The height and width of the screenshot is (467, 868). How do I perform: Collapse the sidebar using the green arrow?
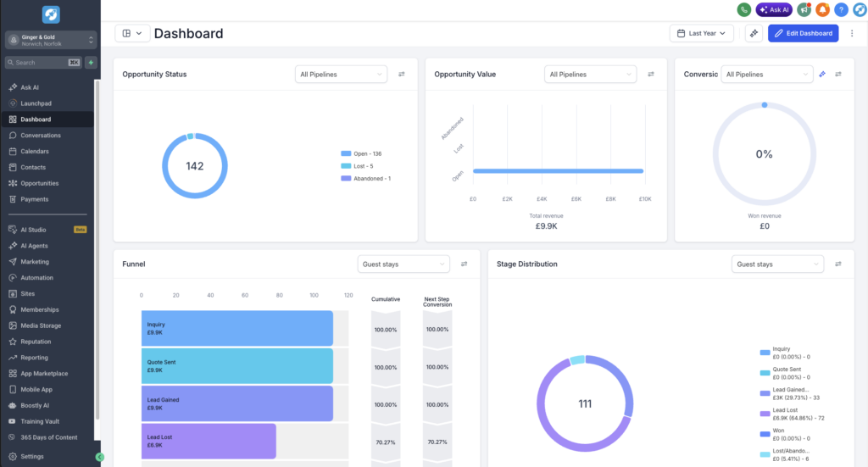[x=100, y=457]
